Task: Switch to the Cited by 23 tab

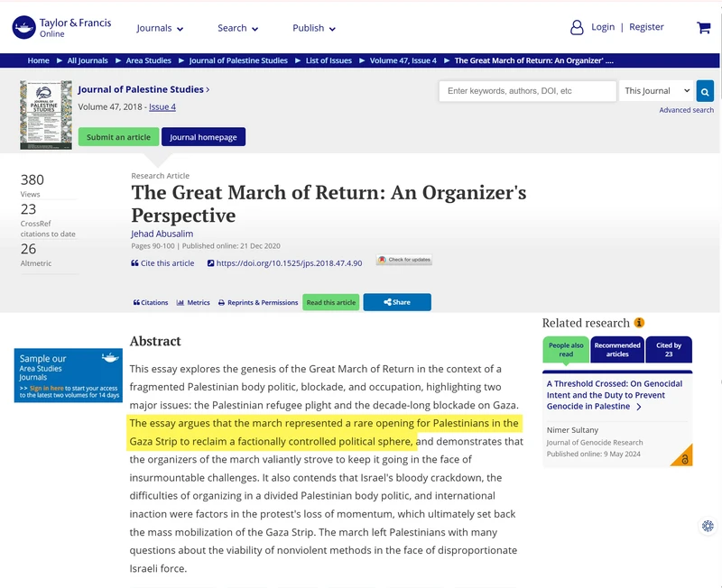Action: 669,350
